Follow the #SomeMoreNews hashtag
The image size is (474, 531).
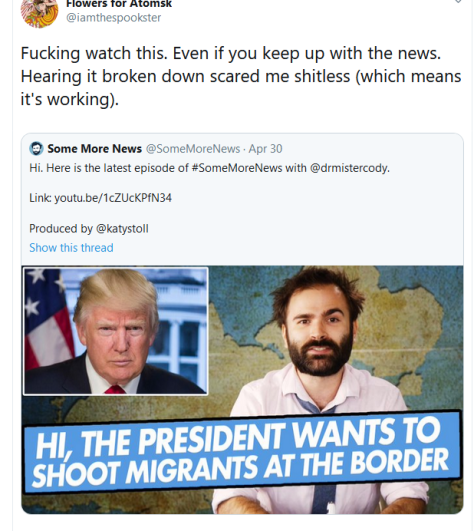tap(237, 168)
